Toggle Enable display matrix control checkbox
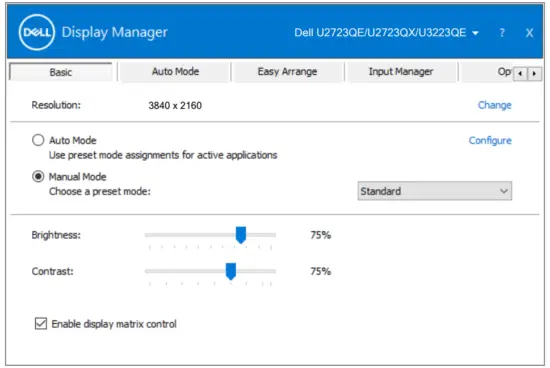The image size is (550, 368). coord(41,323)
